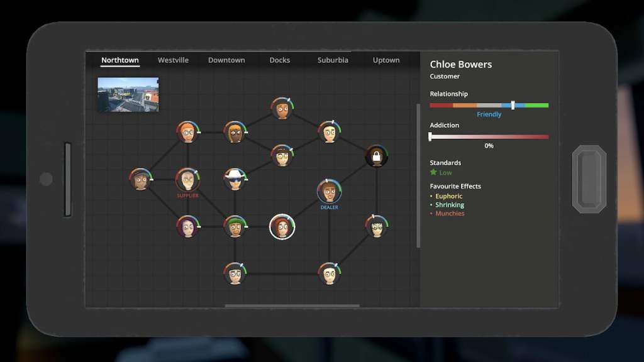This screenshot has width=644, height=362.
Task: Open the purple-haired contact's profile
Action: 187,227
